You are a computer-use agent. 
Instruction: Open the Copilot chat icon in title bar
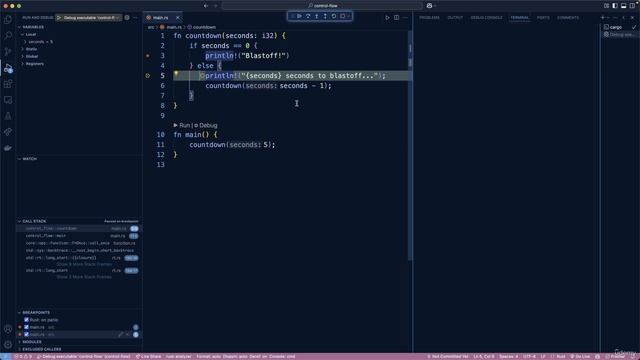429,6
